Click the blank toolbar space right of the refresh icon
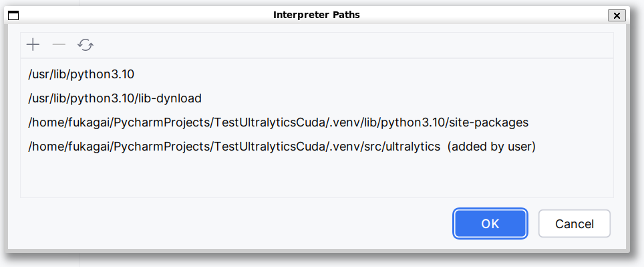Image resolution: width=644 pixels, height=267 pixels. [353, 45]
